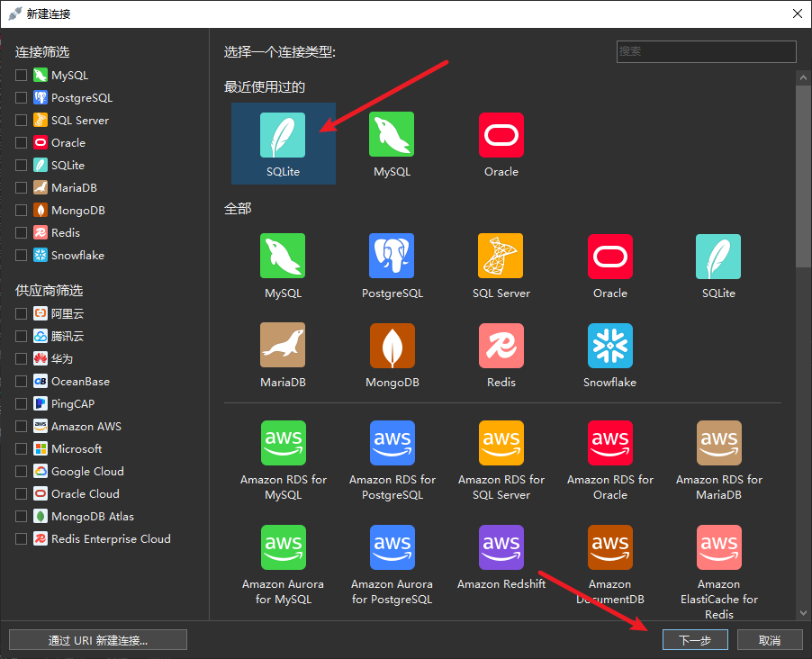Select SQL Server connection type icon

click(501, 256)
